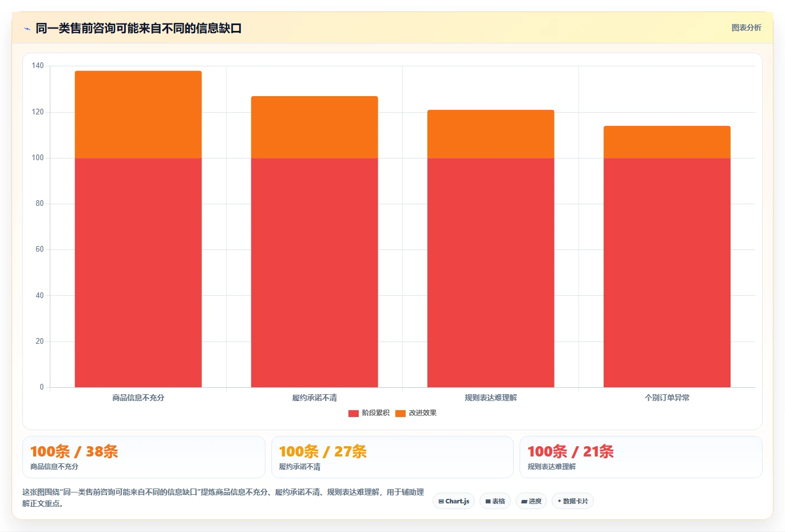Open the 100条 / 27条 data card
This screenshot has height=532, width=785.
pyautogui.click(x=392, y=457)
